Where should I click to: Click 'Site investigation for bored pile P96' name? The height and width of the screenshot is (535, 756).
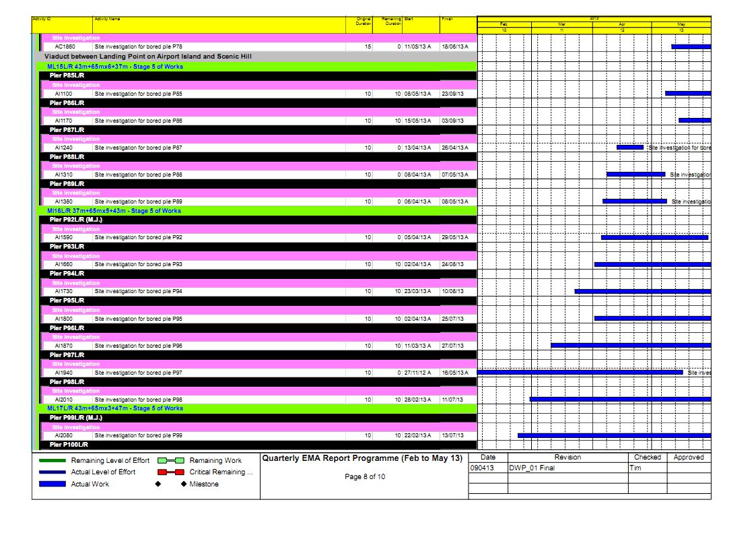click(139, 346)
